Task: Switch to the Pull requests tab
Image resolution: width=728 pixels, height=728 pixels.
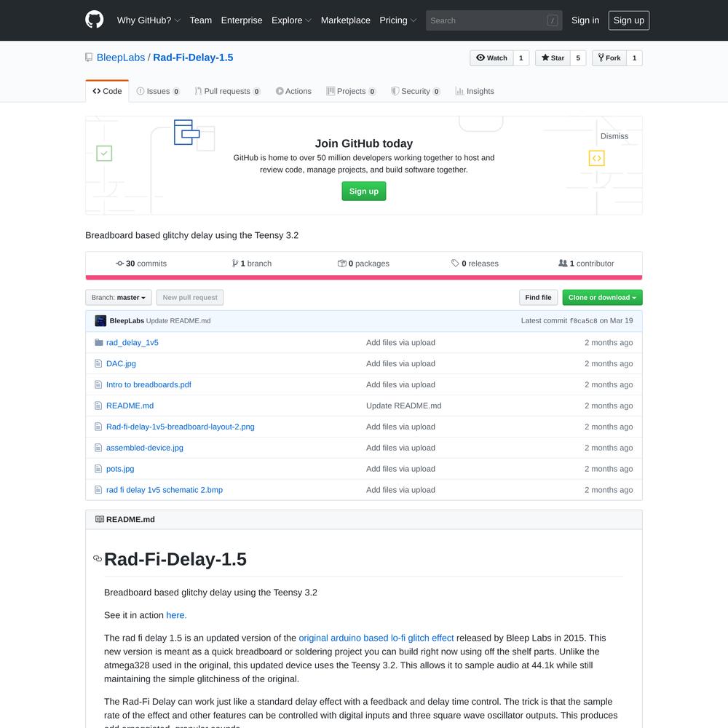Action: [227, 91]
